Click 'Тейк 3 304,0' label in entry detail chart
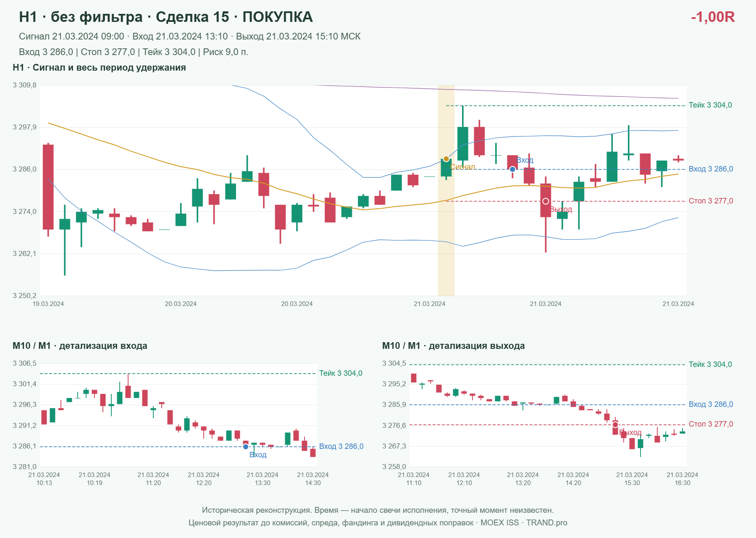Viewport: 756px width, 538px height. [341, 373]
